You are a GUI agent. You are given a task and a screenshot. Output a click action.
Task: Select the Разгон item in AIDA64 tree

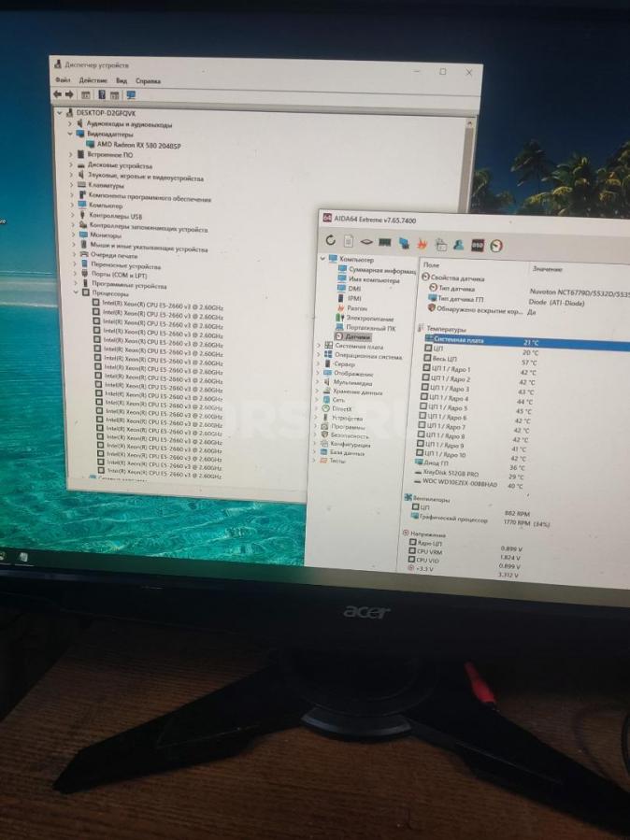point(357,307)
